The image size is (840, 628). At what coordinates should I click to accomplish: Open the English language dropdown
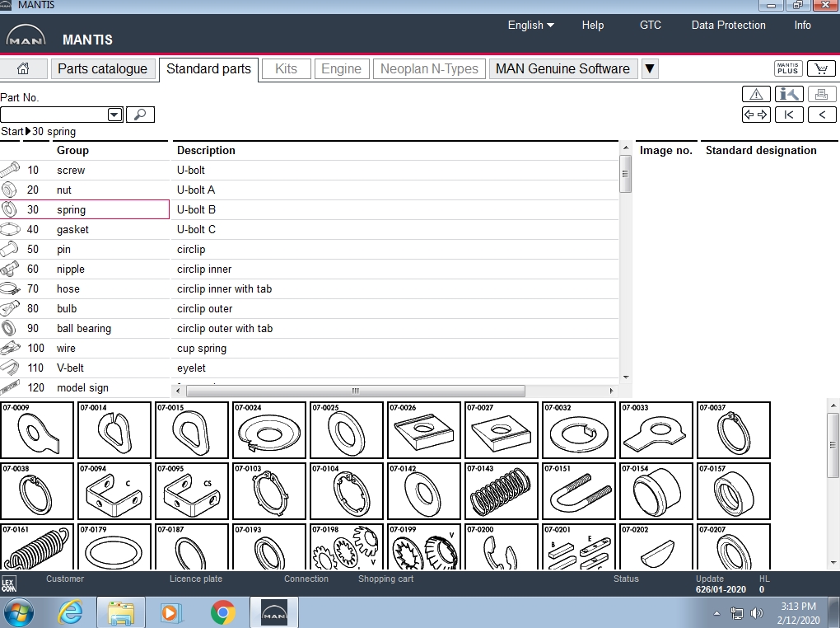[530, 25]
